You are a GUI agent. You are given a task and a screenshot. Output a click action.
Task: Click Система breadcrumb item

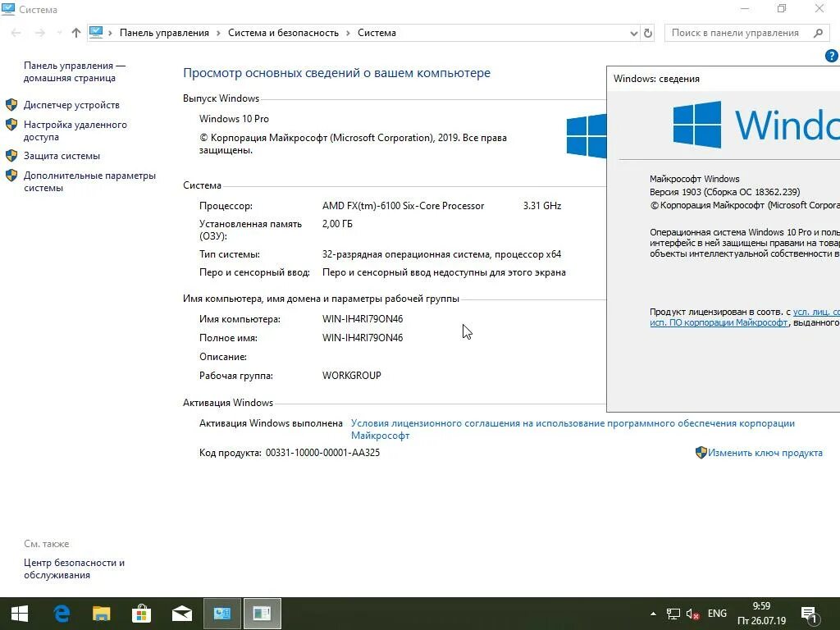(377, 33)
